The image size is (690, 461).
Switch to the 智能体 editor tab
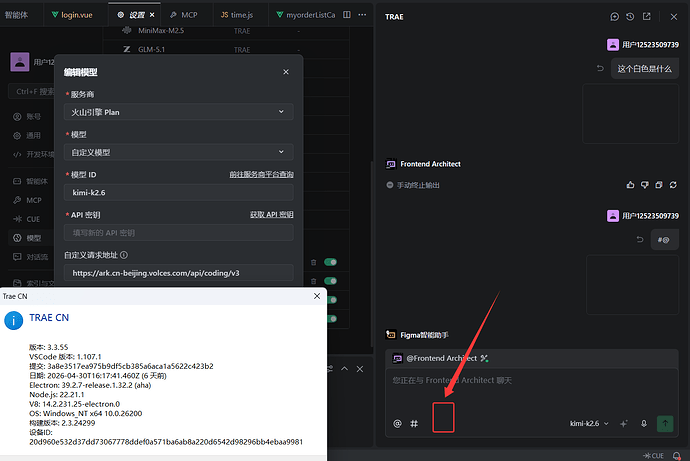(x=17, y=15)
